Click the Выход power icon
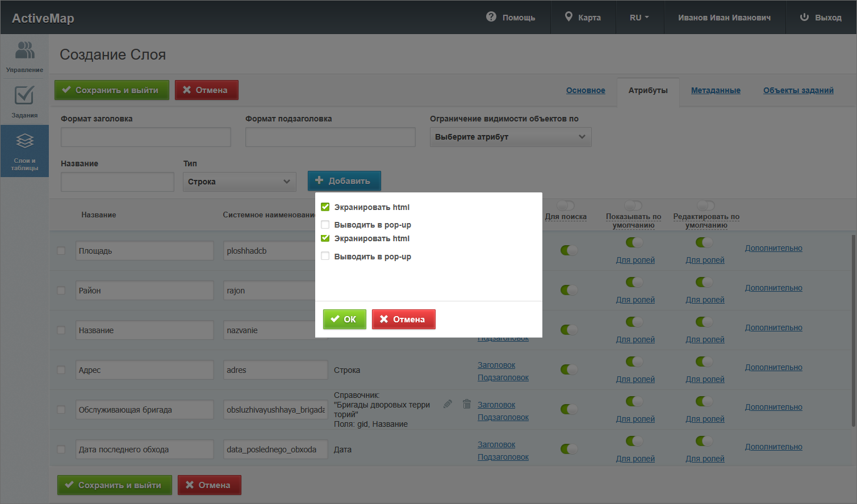 (804, 17)
